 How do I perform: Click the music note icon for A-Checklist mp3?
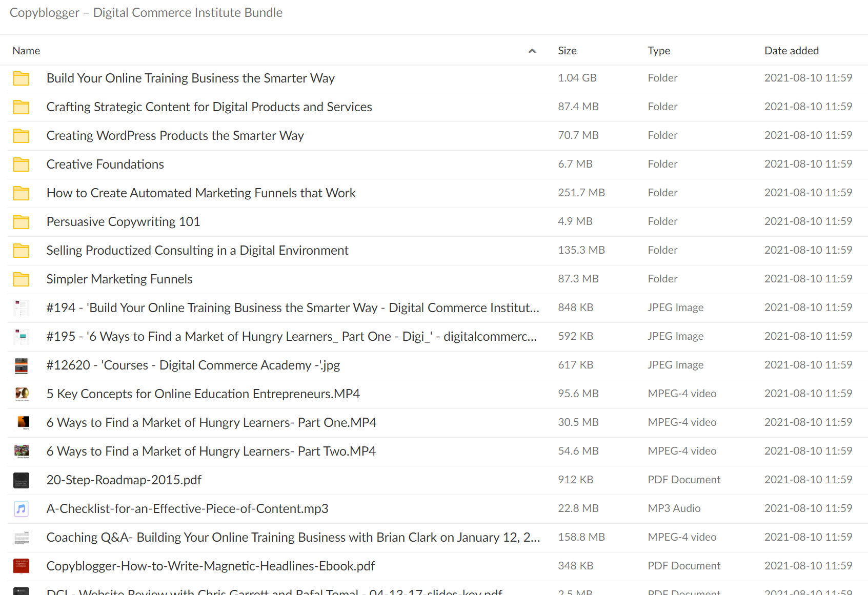tap(21, 509)
